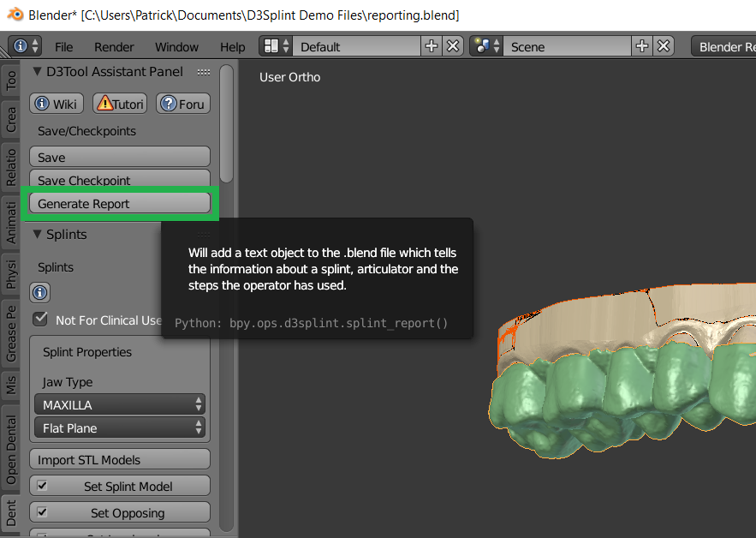Click Import STL Models
The image size is (756, 538).
(120, 459)
